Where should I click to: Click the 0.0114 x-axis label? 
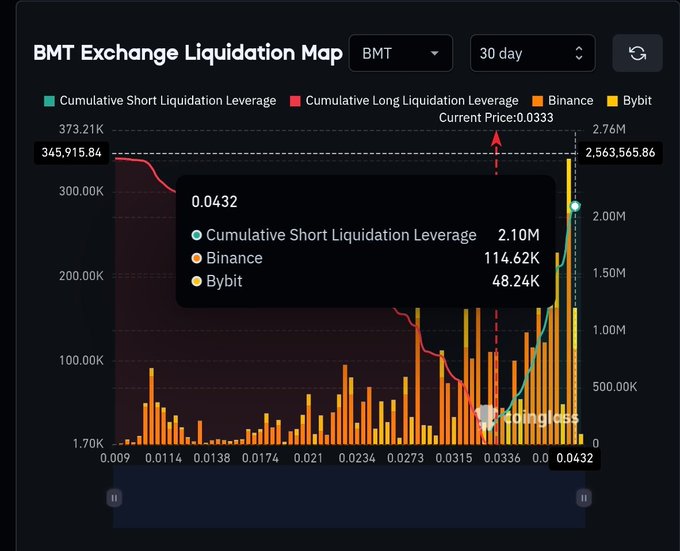pos(163,458)
